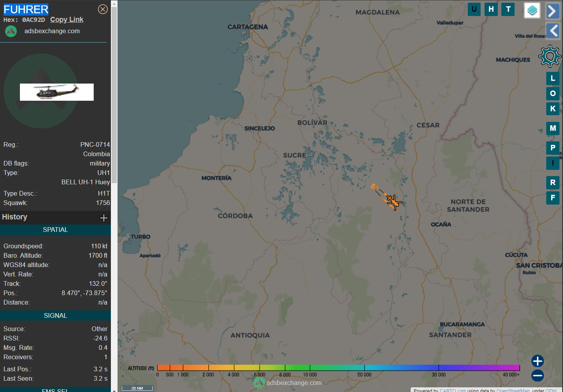
Task: Click the adsbexchange logo next to site name
Action: click(11, 31)
